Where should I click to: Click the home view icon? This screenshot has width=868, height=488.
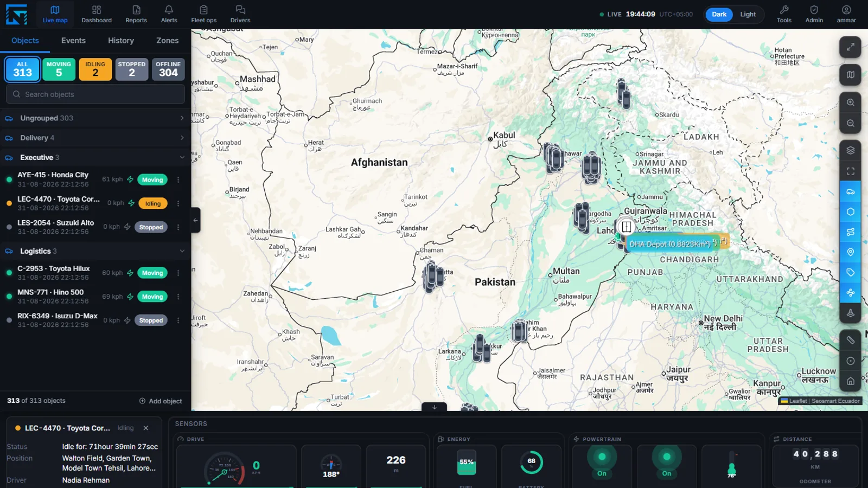pos(850,381)
